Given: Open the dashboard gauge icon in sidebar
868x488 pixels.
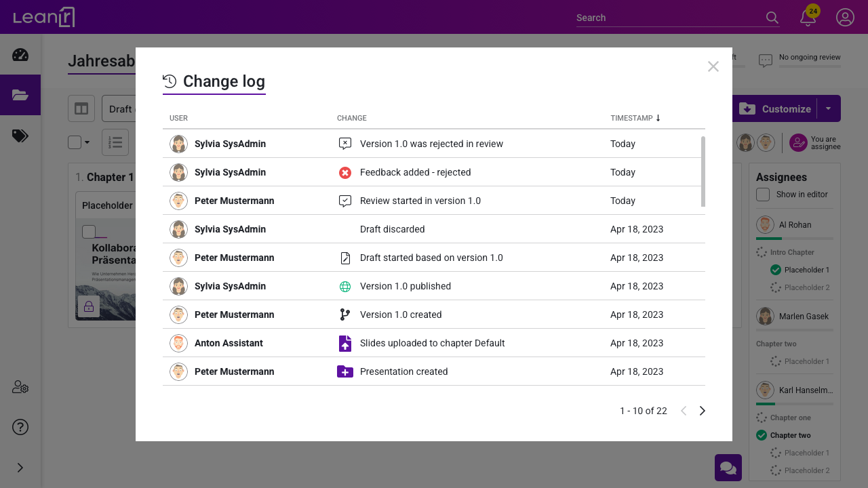Looking at the screenshot, I should 20,55.
